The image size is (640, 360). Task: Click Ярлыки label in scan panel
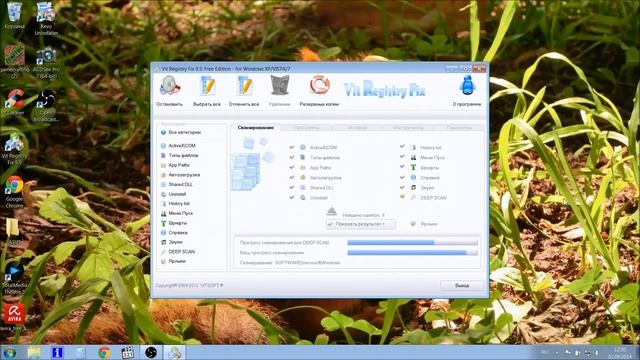(x=429, y=224)
